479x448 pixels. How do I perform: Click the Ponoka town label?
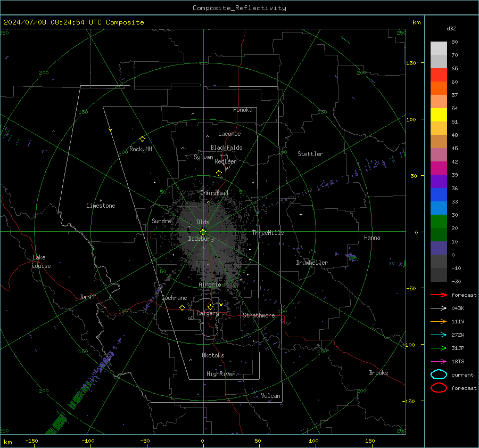point(243,110)
